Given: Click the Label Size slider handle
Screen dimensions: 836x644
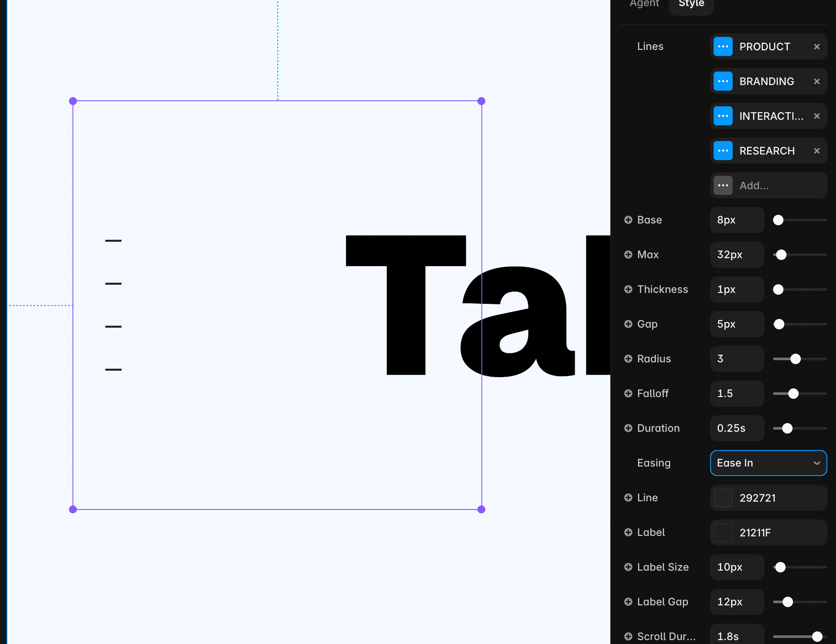Looking at the screenshot, I should tap(780, 567).
